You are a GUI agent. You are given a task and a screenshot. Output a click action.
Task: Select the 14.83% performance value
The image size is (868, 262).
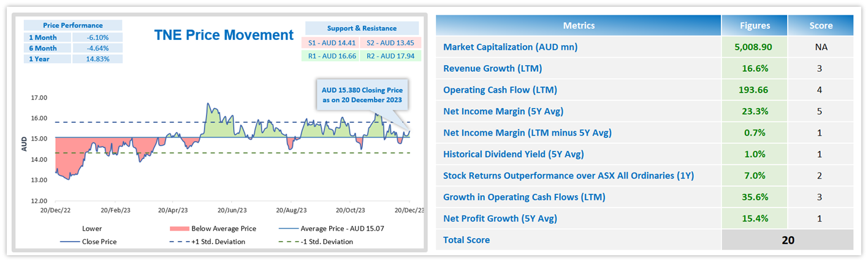click(x=97, y=59)
